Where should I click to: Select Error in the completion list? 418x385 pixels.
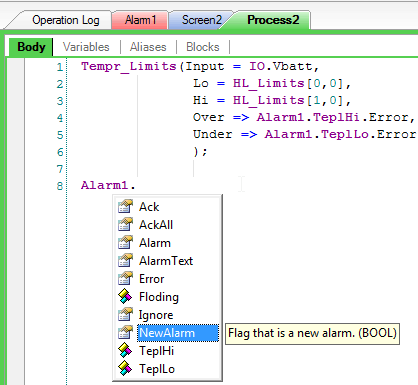tap(151, 279)
